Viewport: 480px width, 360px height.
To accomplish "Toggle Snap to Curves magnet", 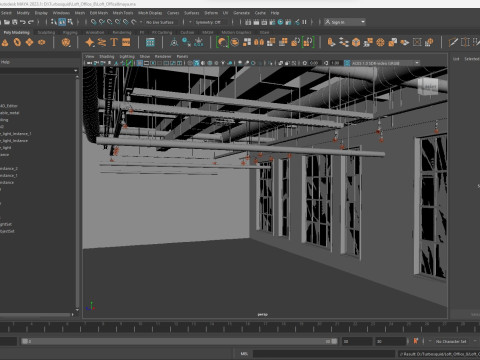I will [x=102, y=22].
